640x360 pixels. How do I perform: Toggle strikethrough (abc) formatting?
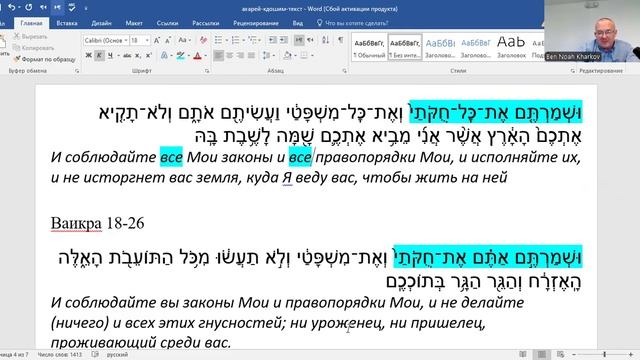pos(127,55)
